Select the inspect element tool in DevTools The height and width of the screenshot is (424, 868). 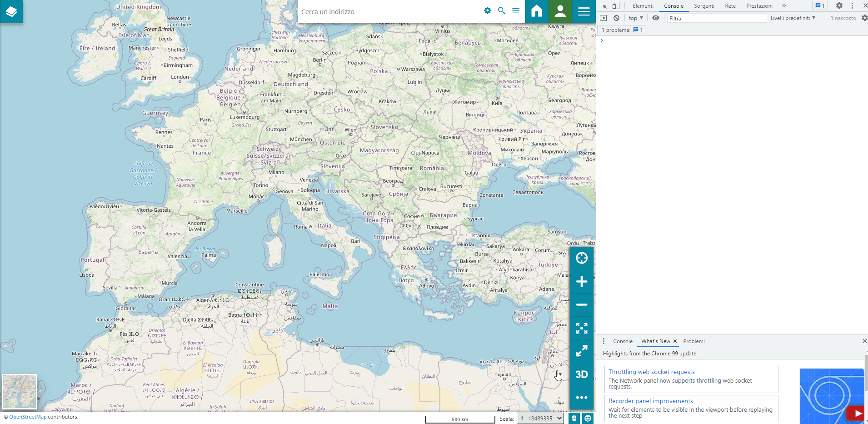[x=604, y=5]
